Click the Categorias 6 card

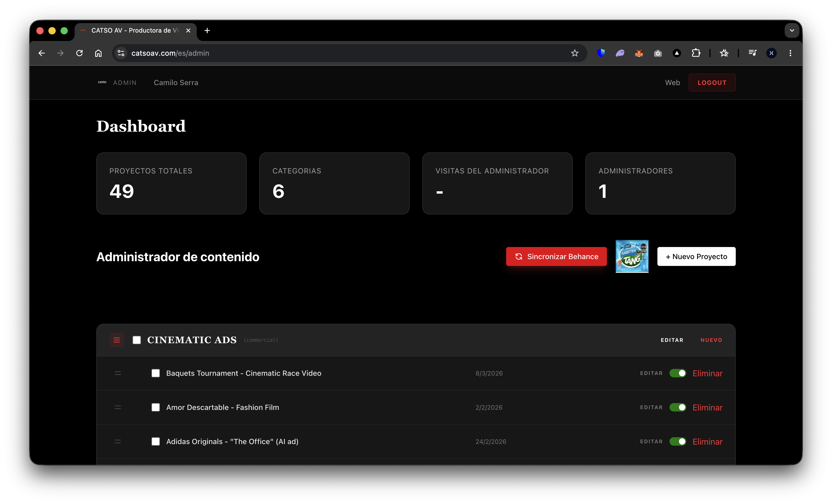point(334,183)
